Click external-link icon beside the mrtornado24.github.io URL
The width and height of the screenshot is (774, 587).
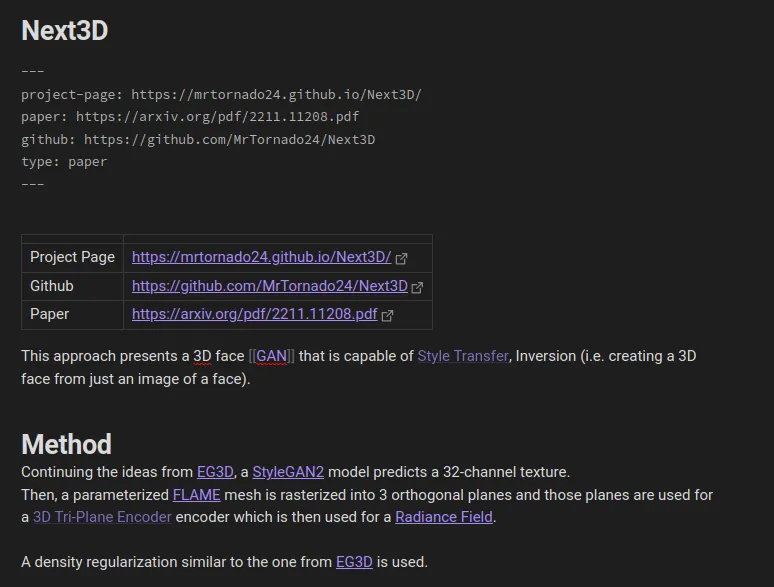402,258
